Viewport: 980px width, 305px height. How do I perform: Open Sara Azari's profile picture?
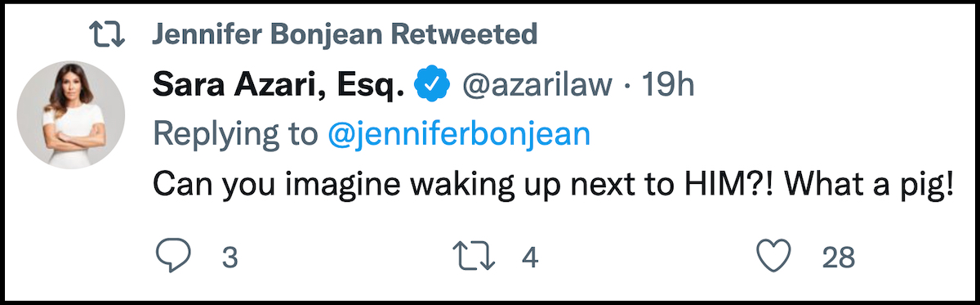click(x=71, y=115)
